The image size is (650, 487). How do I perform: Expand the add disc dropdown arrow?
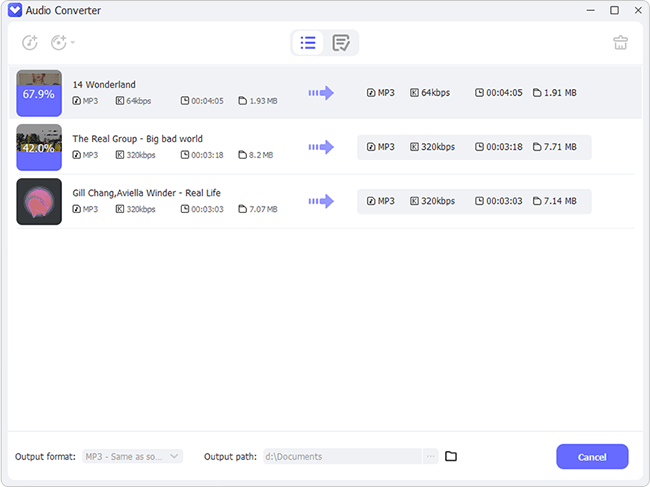click(x=73, y=42)
